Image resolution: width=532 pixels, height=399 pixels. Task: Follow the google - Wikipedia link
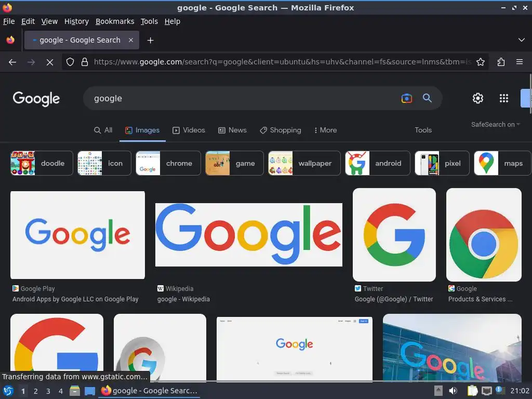click(183, 299)
